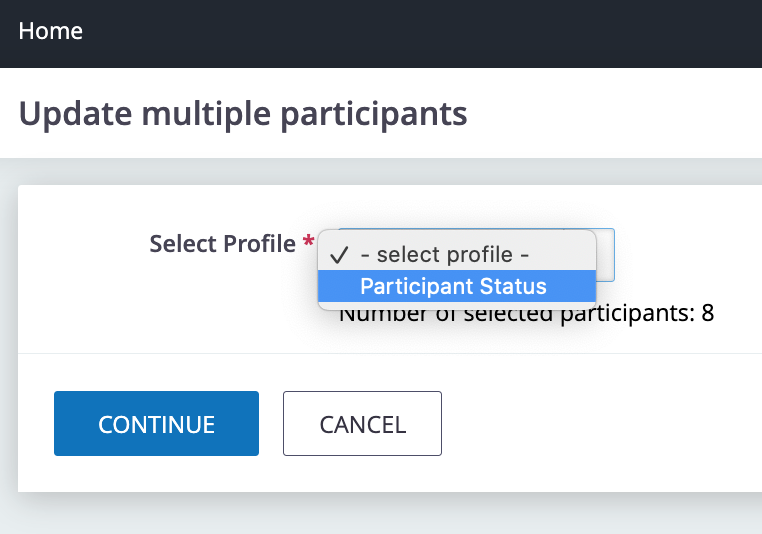Click the word 'Status' in the highlighted option
Image resolution: width=762 pixels, height=534 pixels.
[x=513, y=287]
